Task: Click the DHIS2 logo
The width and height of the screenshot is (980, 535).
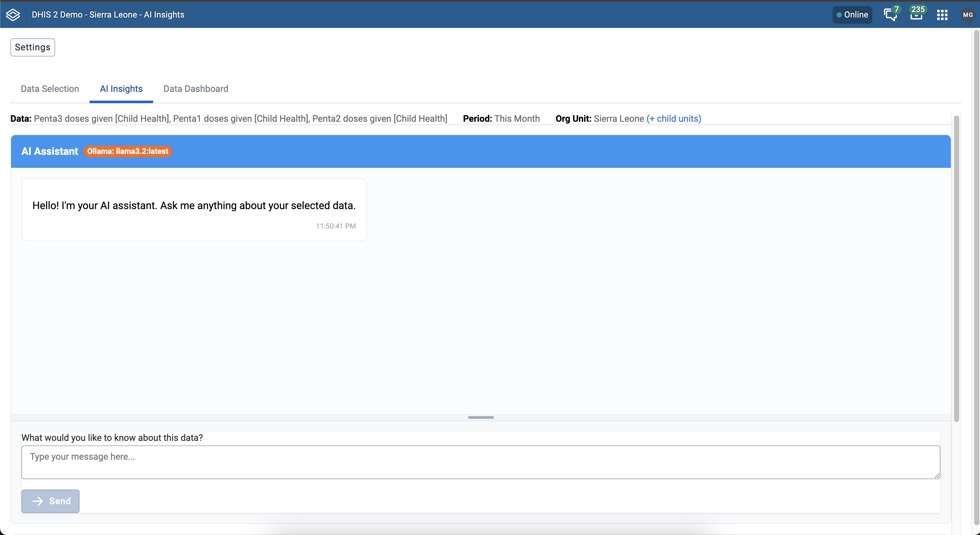Action: pyautogui.click(x=13, y=15)
